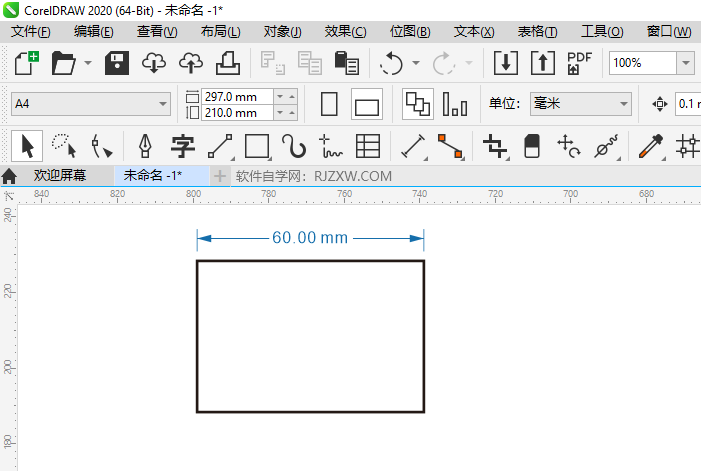Screen dimensions: 701x471
Task: Click the 60.00 mm dimension text
Action: point(310,238)
